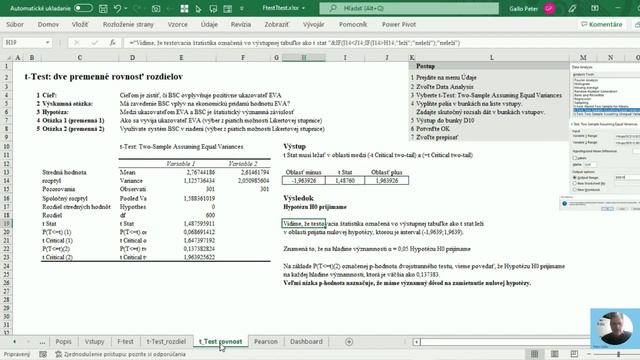Viewport: 640px width, 360px height.
Task: Click the horizontal scrollbar left arrow
Action: click(x=416, y=342)
